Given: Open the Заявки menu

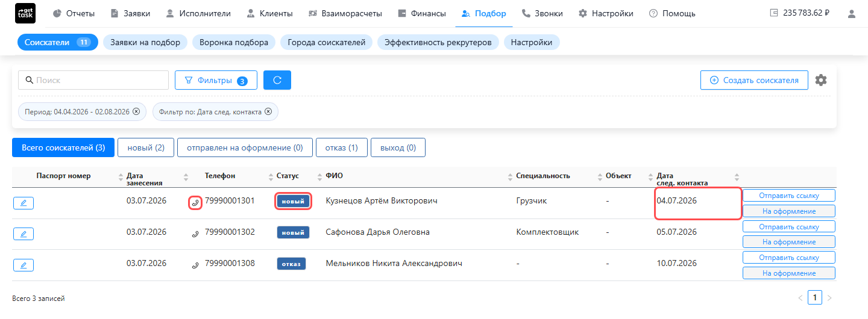Looking at the screenshot, I should tap(130, 13).
